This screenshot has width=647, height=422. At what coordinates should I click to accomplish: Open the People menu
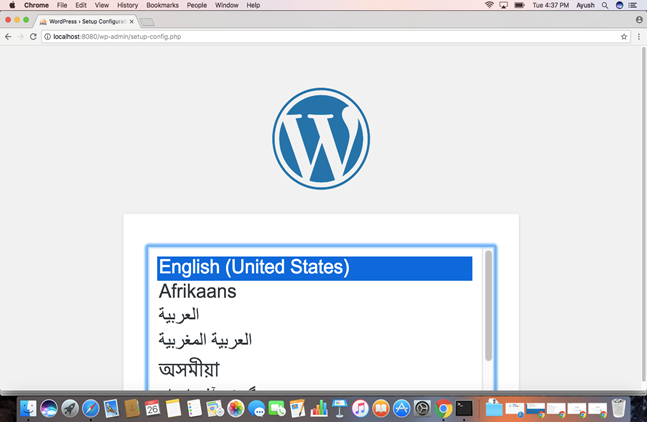(x=197, y=5)
